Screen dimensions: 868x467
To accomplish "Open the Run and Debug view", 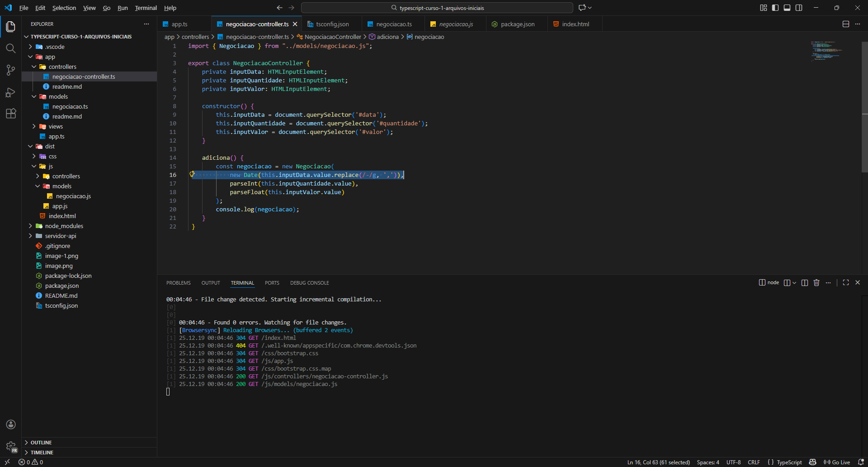I will click(x=10, y=92).
